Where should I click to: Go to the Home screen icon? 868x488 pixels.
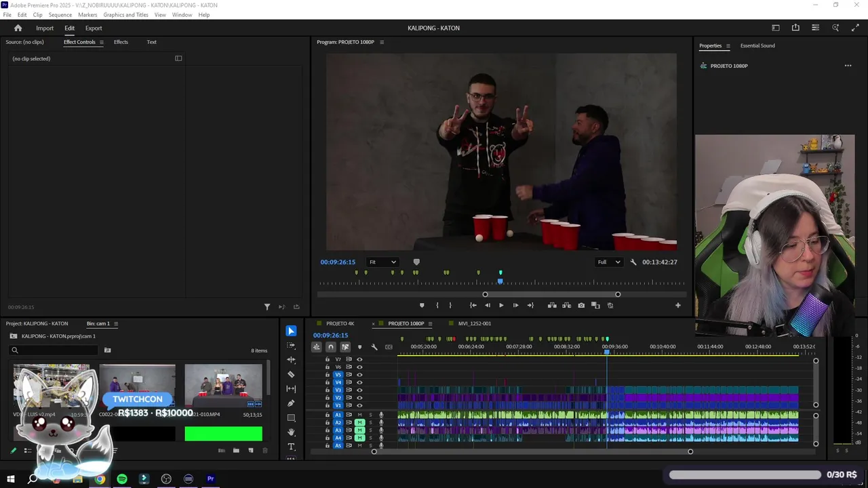point(18,28)
